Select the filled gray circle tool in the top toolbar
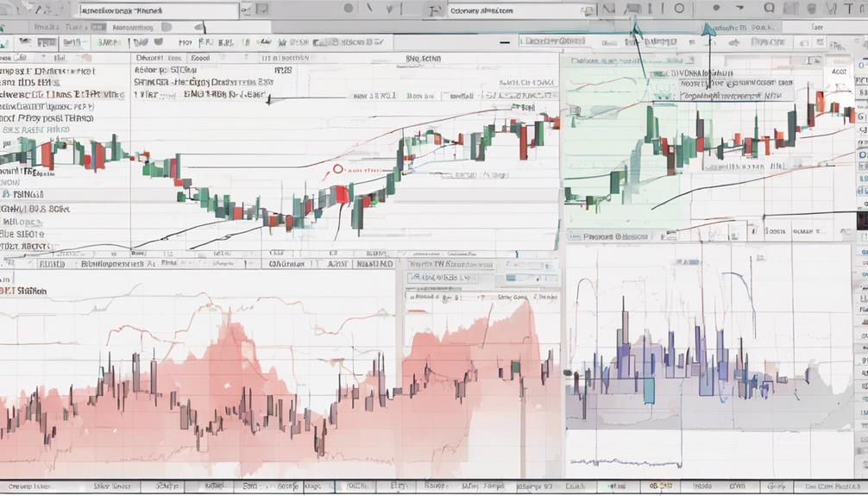This screenshot has height=496, width=868. pyautogui.click(x=349, y=9)
